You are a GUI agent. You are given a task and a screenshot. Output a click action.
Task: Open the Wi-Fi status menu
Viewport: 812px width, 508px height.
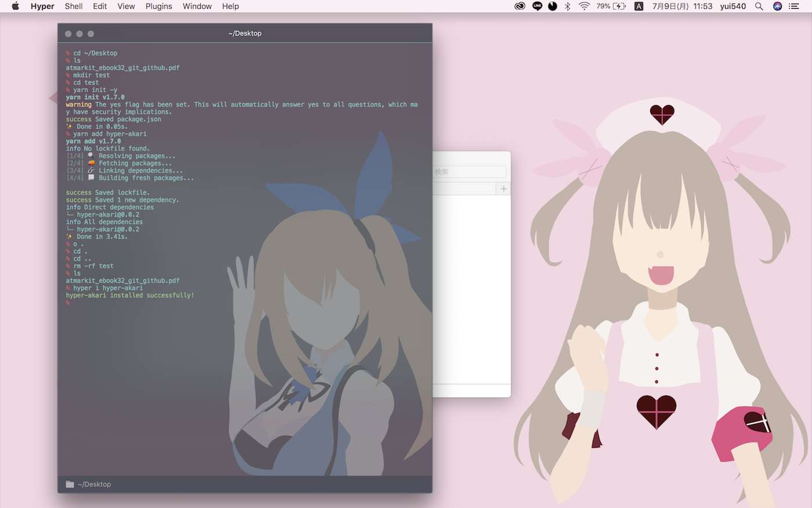[584, 6]
